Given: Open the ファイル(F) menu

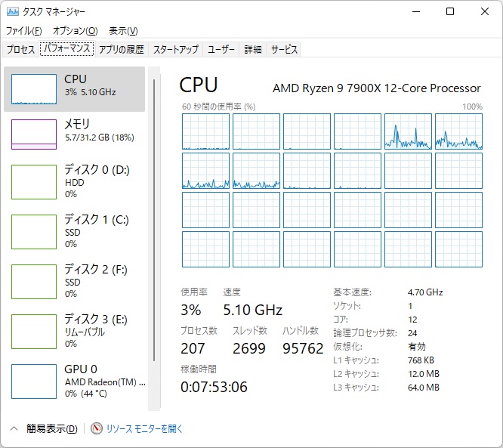Looking at the screenshot, I should [x=24, y=31].
